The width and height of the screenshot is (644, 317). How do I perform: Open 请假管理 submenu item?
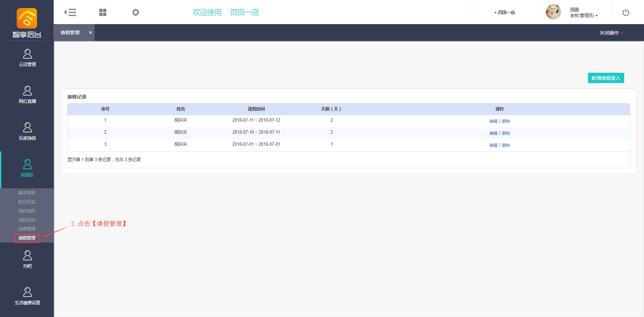[27, 238]
